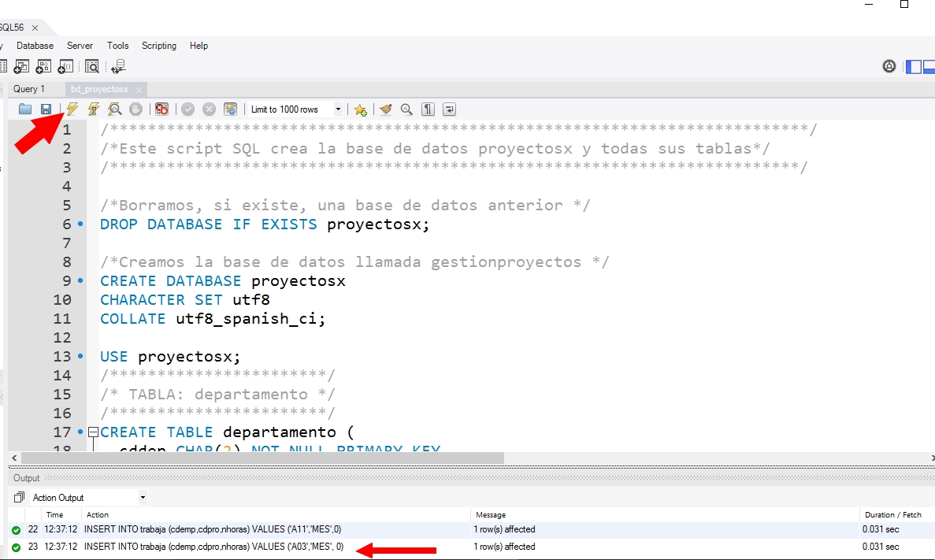Toggle the left sidebar panel visibility
Screen dimensions: 935x560
pyautogui.click(x=914, y=67)
